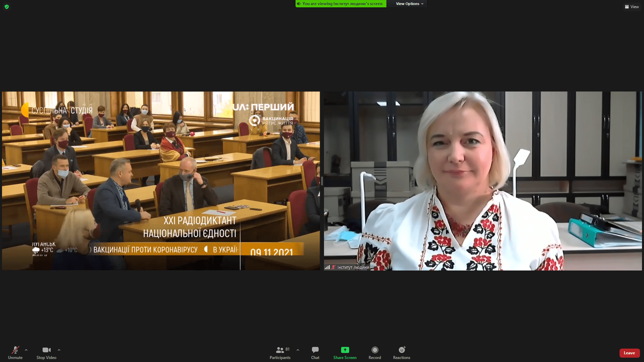The height and width of the screenshot is (362, 644).
Task: Click the View layout button
Action: pyautogui.click(x=632, y=7)
